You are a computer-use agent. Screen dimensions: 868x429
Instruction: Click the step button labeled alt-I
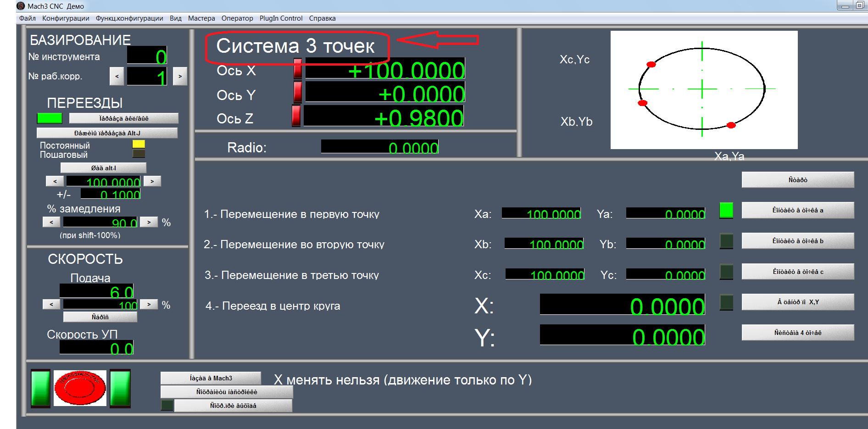coord(104,168)
